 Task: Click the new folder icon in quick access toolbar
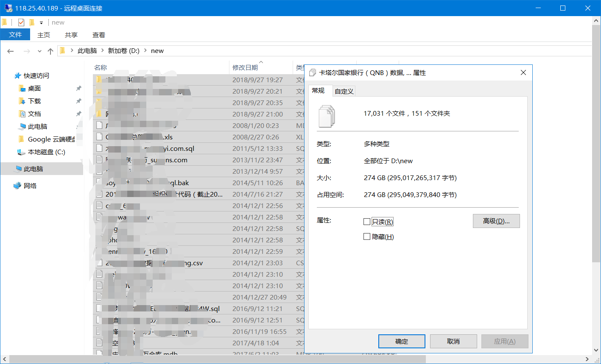(32, 22)
